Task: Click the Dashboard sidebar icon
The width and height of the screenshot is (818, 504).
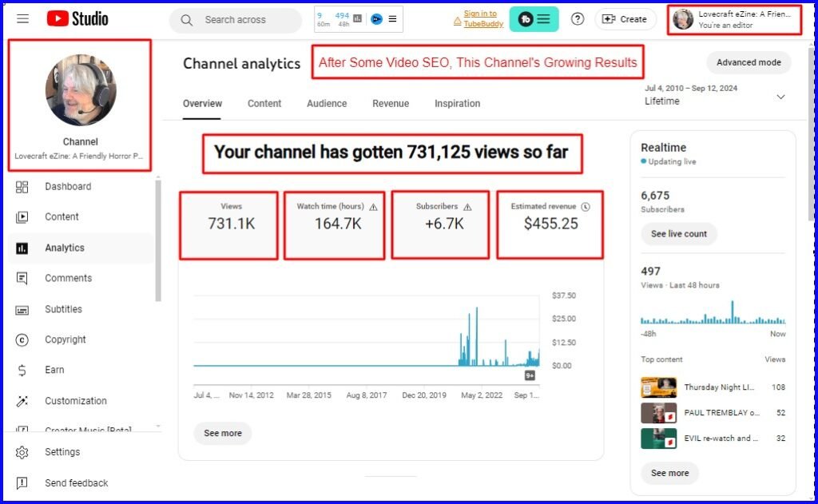Action: click(x=22, y=187)
